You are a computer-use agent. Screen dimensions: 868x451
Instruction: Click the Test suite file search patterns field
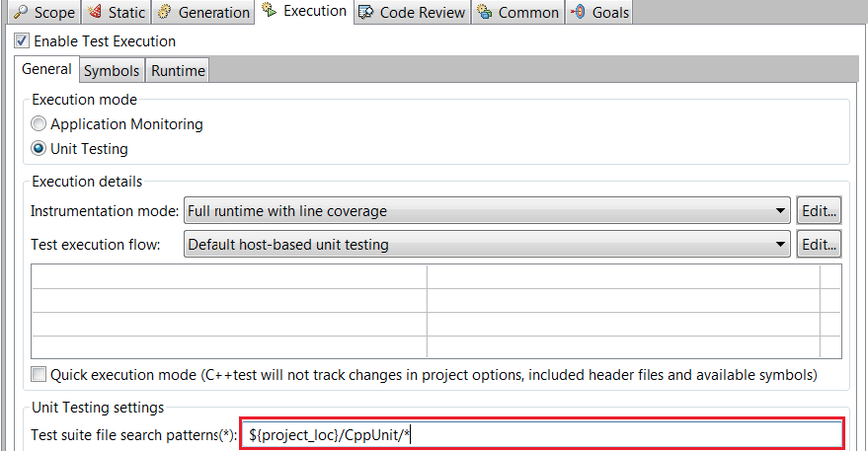(542, 435)
